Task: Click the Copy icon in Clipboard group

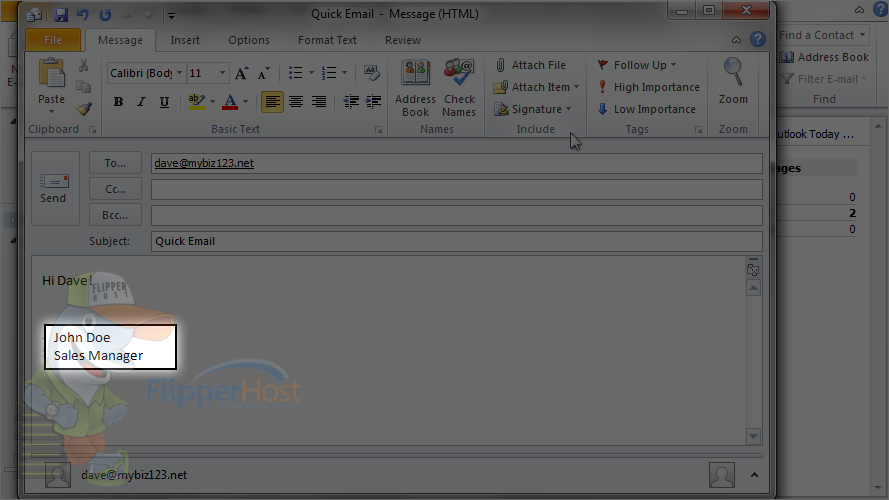Action: tap(83, 86)
